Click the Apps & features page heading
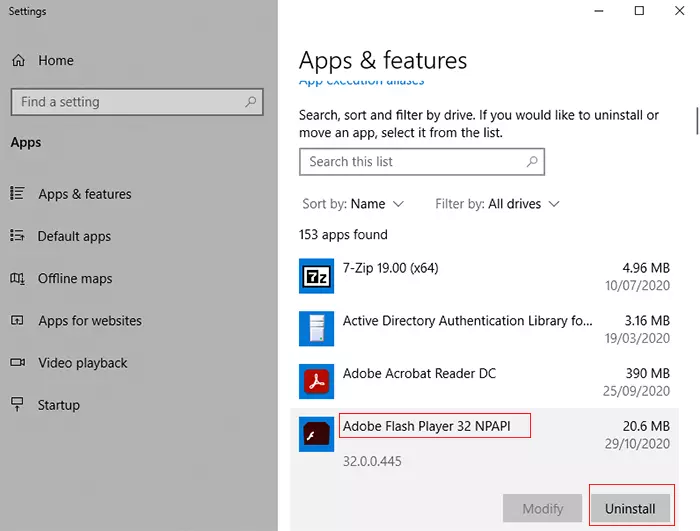This screenshot has height=531, width=700. [383, 61]
